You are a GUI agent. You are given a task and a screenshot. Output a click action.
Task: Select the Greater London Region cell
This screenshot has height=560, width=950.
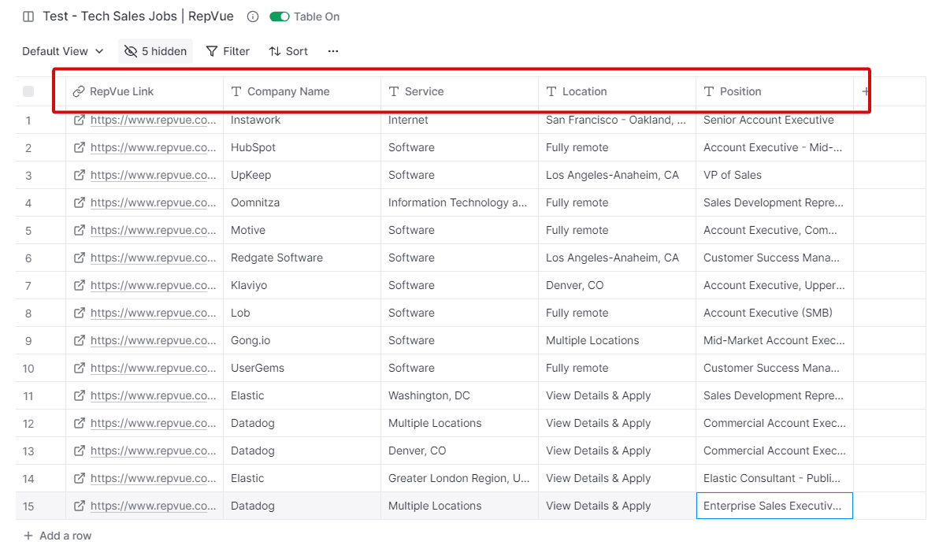(x=460, y=478)
